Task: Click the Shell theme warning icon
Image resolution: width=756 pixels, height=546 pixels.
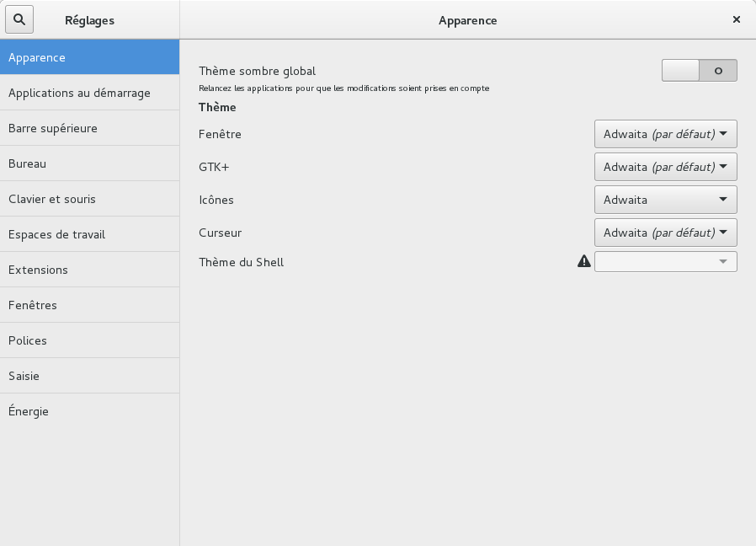Action: pos(584,262)
